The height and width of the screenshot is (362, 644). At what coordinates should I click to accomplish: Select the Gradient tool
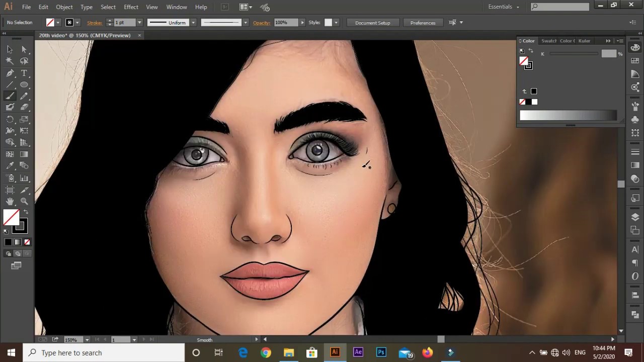tap(24, 154)
